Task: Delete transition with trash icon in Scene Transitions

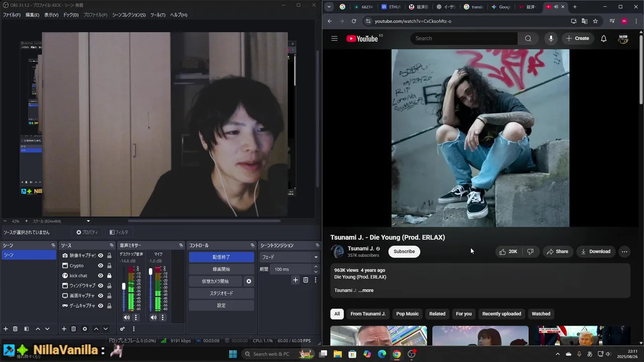Action: point(305,280)
